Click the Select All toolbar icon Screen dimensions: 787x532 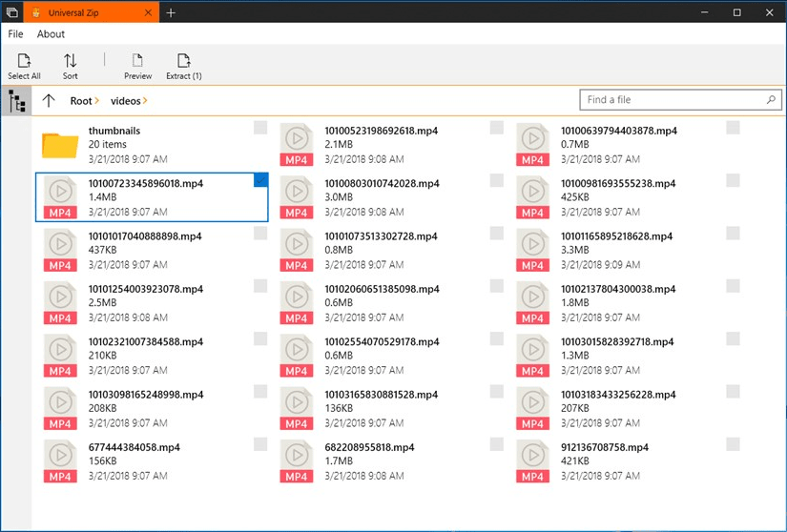tap(24, 61)
